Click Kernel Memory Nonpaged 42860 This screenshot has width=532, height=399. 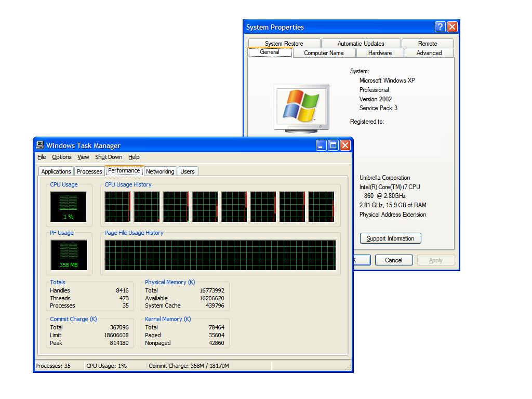pos(217,343)
